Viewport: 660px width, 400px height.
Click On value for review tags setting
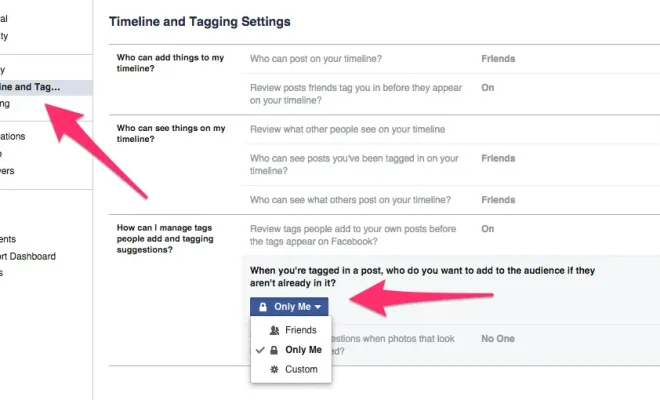tap(487, 229)
